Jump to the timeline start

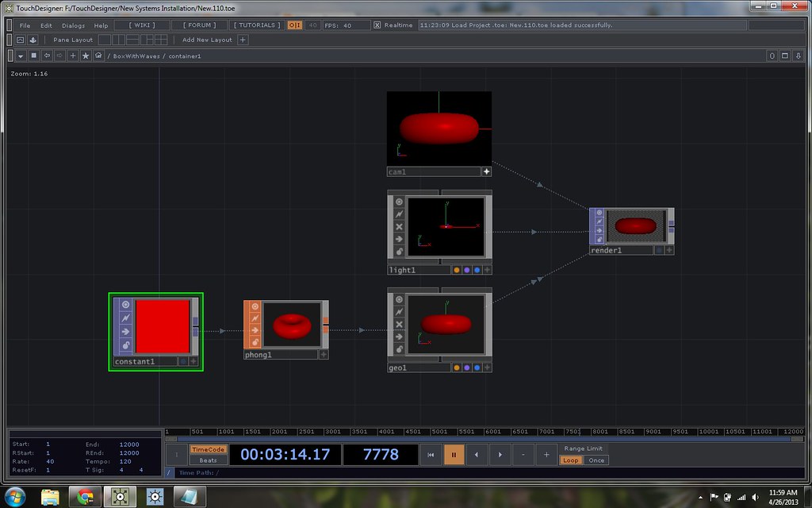tap(431, 455)
